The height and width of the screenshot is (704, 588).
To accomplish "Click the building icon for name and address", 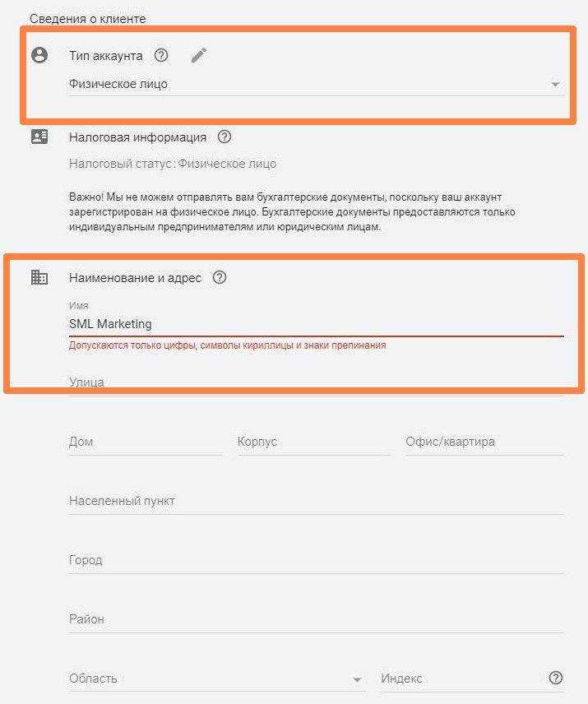I will tap(39, 277).
